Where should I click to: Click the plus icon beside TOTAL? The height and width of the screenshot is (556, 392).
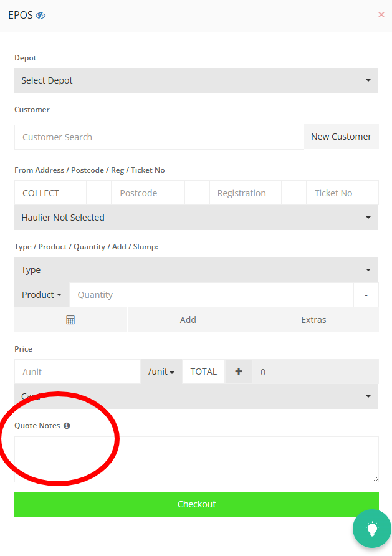238,371
